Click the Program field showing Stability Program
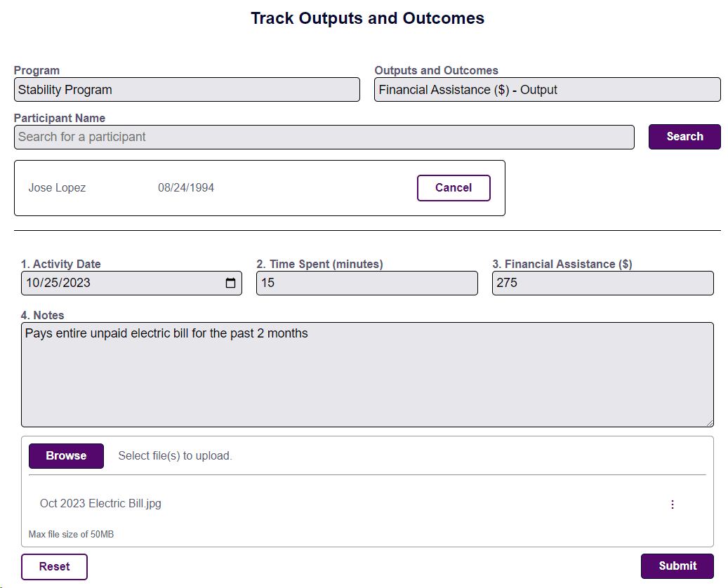The width and height of the screenshot is (728, 588). tap(187, 90)
